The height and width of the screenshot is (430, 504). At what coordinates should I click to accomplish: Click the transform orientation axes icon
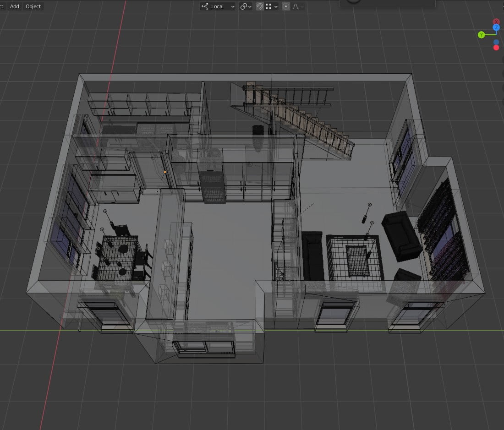pyautogui.click(x=205, y=6)
